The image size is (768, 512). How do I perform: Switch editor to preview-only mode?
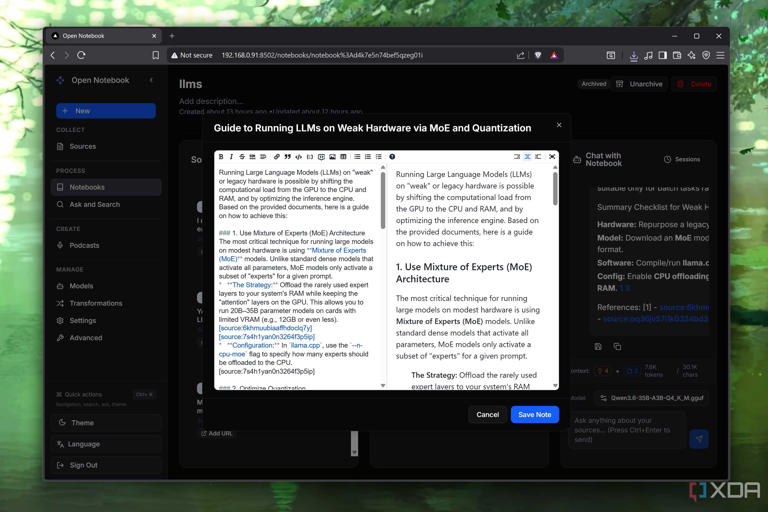tap(538, 157)
